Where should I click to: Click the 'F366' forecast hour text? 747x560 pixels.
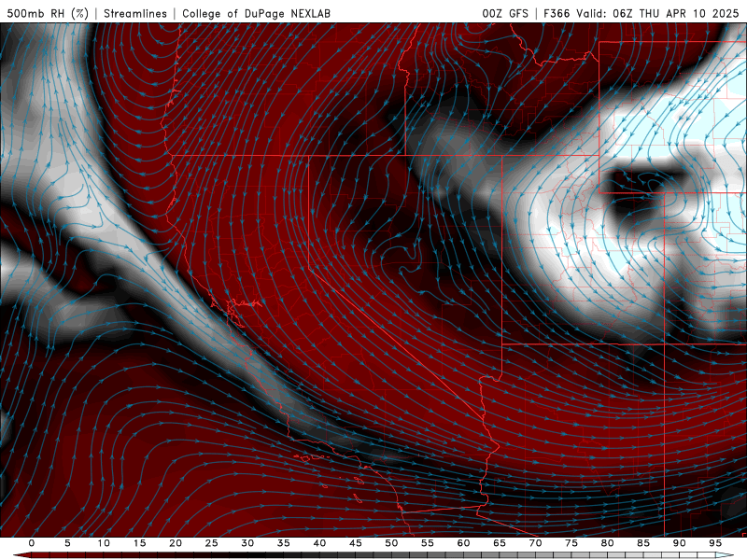[x=557, y=13]
